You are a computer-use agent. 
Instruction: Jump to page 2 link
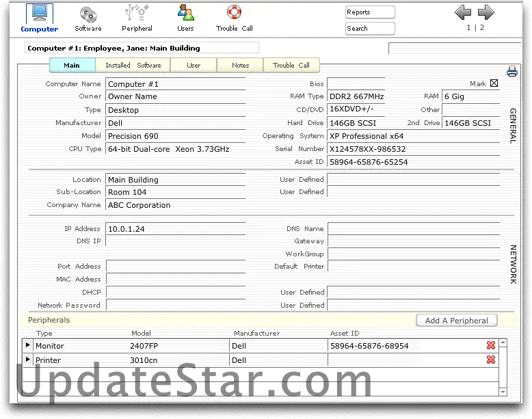(x=482, y=27)
